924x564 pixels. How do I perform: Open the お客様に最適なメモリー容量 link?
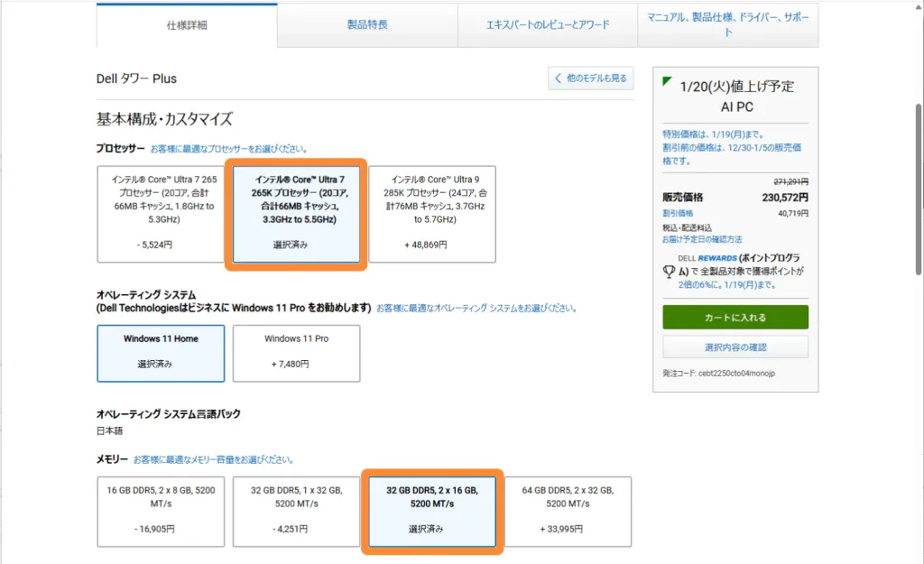tap(213, 460)
